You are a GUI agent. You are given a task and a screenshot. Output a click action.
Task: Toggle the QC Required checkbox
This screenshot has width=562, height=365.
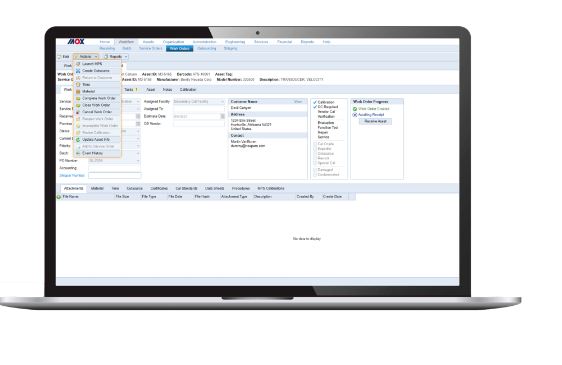coord(315,107)
